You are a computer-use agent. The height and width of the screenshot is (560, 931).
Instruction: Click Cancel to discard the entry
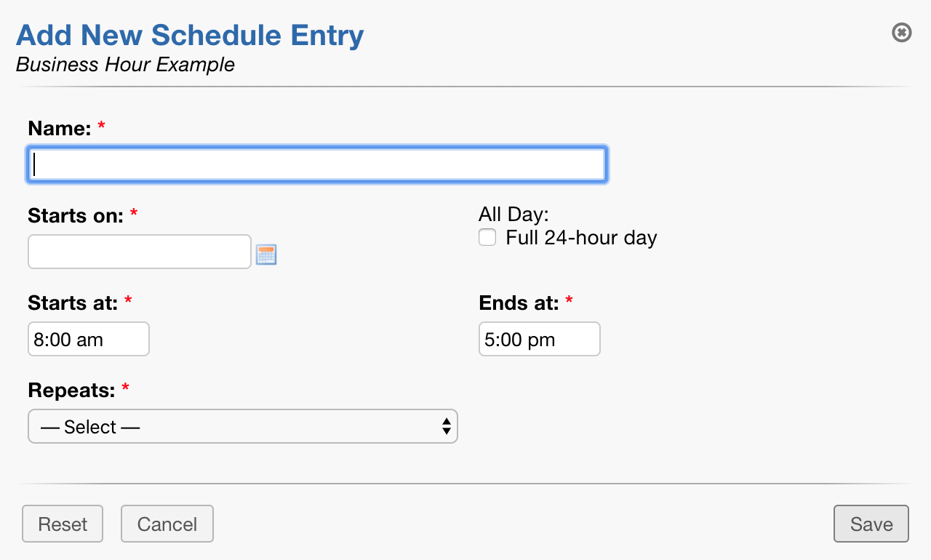[x=167, y=524]
